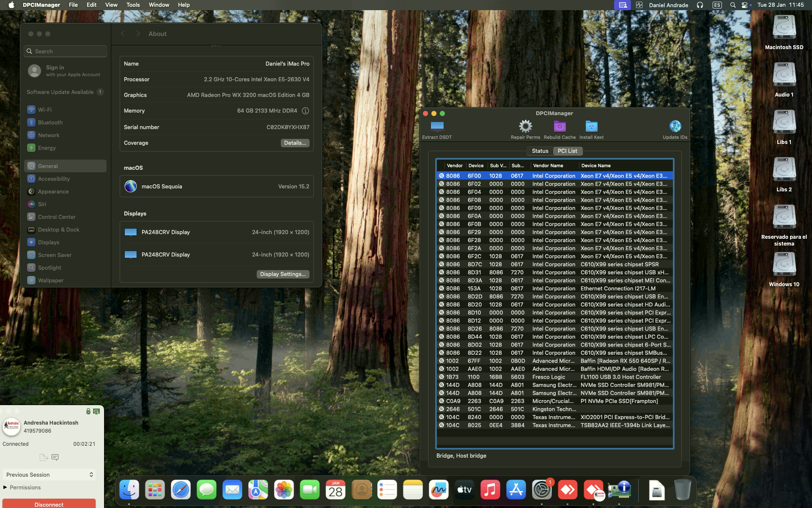Open Finder from the Dock
This screenshot has width=812, height=508.
tap(129, 490)
